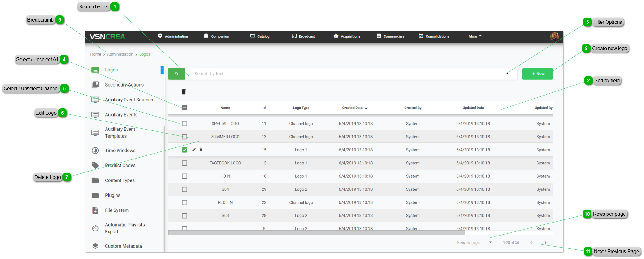The height and width of the screenshot is (259, 644).
Task: Go to the next page arrow
Action: point(545,243)
